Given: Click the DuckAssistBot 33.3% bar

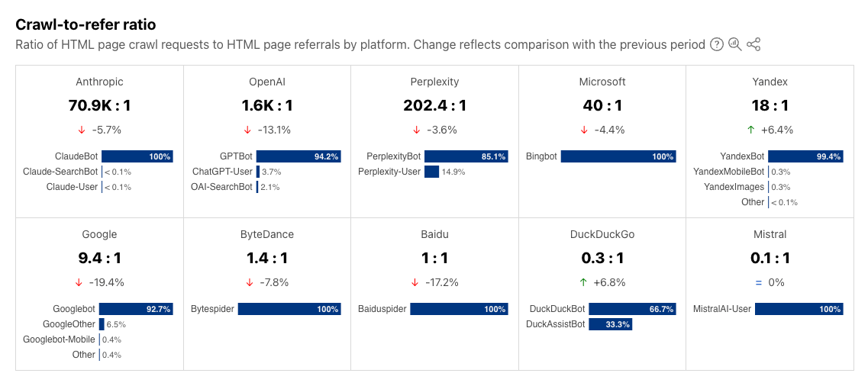Looking at the screenshot, I should click(x=611, y=325).
